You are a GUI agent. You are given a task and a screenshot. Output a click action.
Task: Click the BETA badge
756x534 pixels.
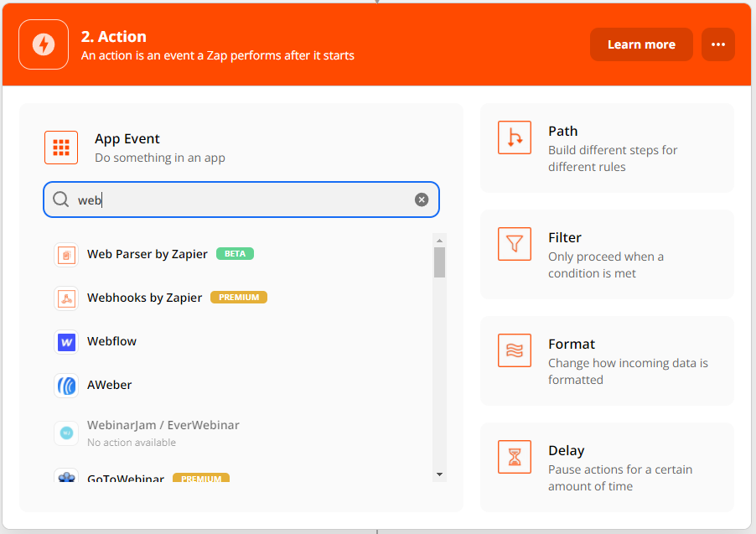pos(235,254)
